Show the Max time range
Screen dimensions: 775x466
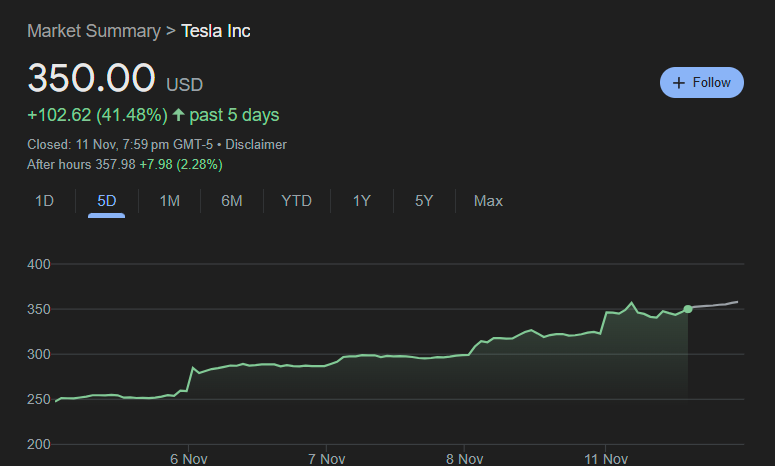click(488, 201)
